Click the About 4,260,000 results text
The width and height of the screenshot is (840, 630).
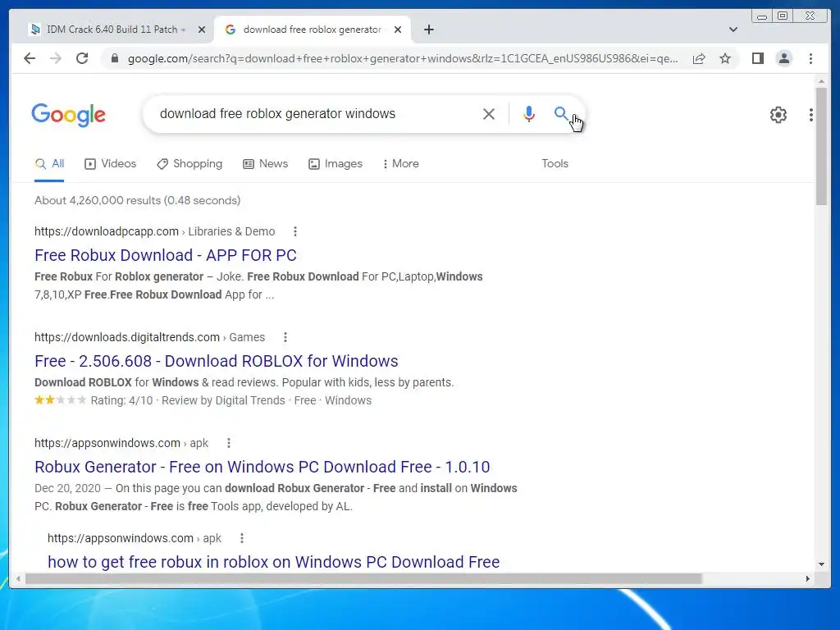tap(137, 200)
